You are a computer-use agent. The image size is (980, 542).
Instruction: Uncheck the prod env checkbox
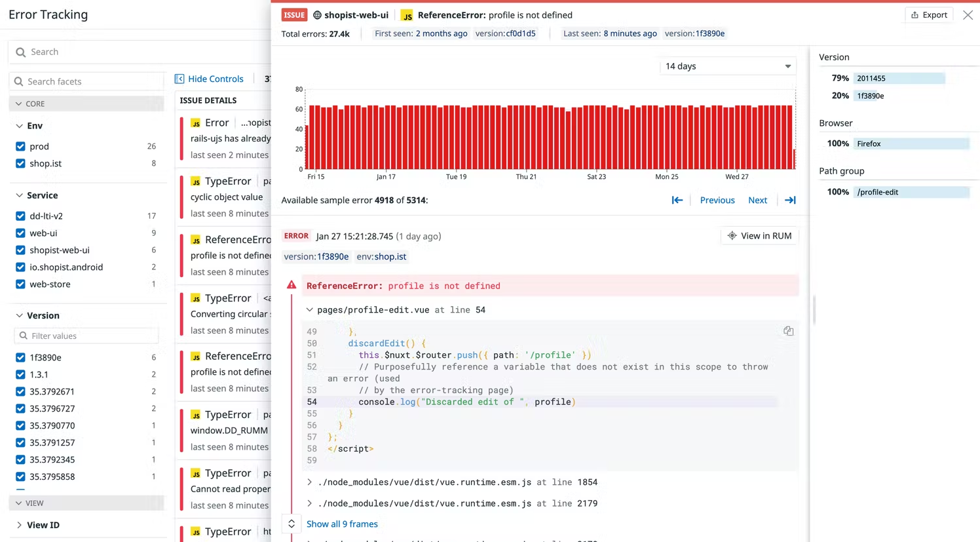click(x=20, y=146)
